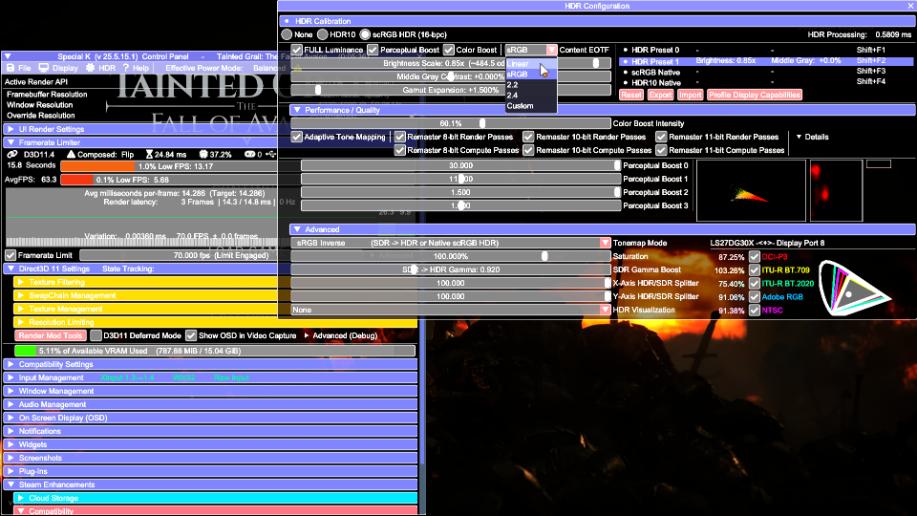This screenshot has height=516, width=917.
Task: Expand Window Management section
Action: point(210,391)
